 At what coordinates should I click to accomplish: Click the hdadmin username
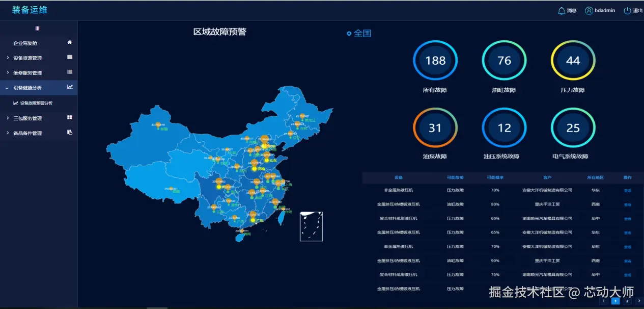pyautogui.click(x=605, y=10)
